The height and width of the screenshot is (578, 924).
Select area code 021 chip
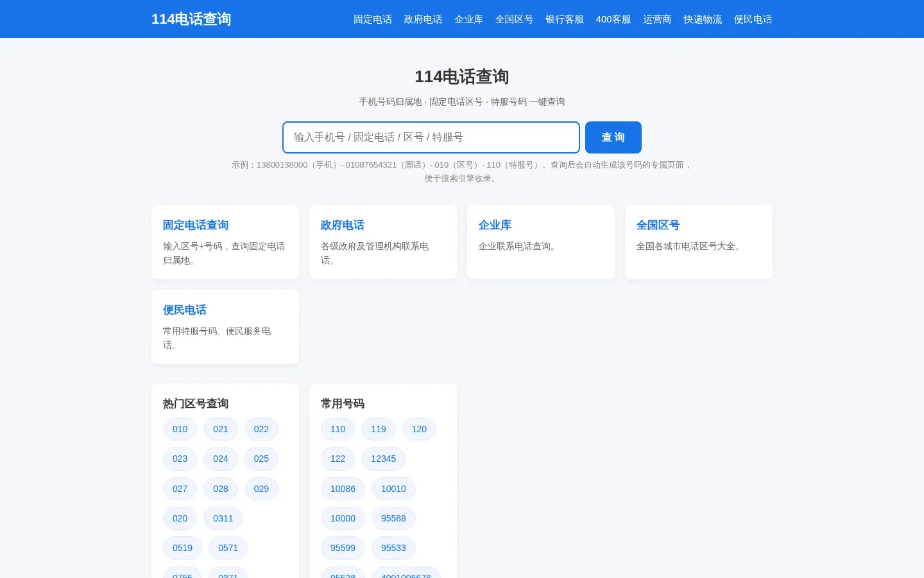[x=221, y=429]
